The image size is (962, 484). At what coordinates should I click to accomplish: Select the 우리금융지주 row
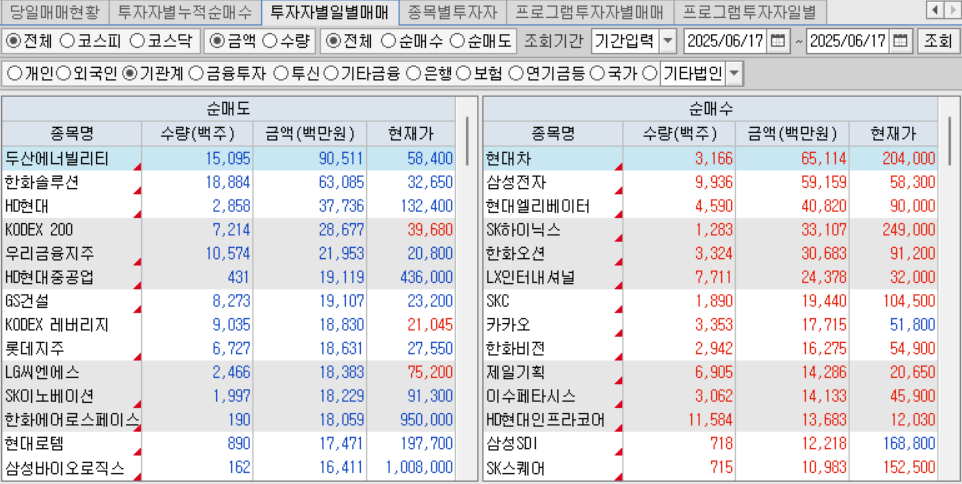pyautogui.click(x=228, y=254)
